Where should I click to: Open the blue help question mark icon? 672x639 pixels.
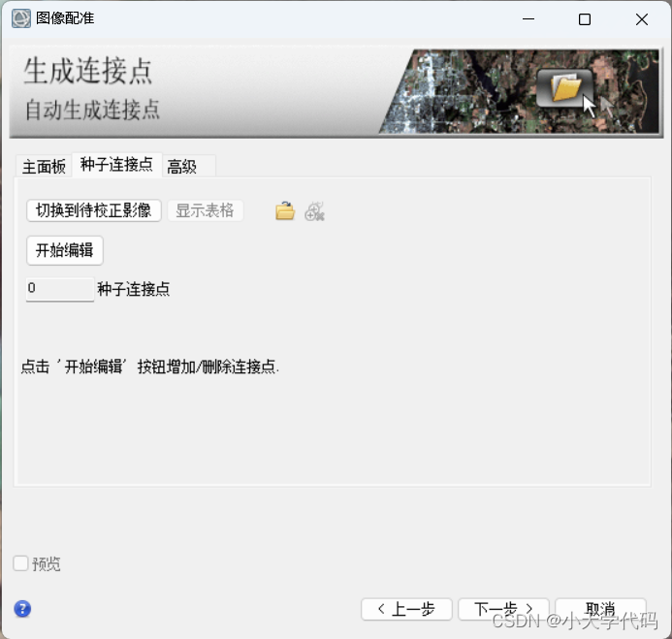click(22, 609)
